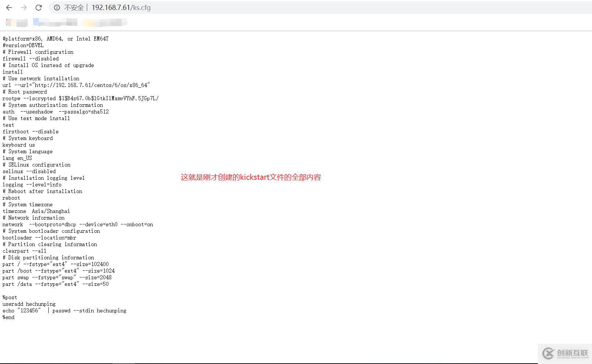Click the 'bootloader --location=mbr' line
The image size is (592, 364).
pyautogui.click(x=39, y=238)
